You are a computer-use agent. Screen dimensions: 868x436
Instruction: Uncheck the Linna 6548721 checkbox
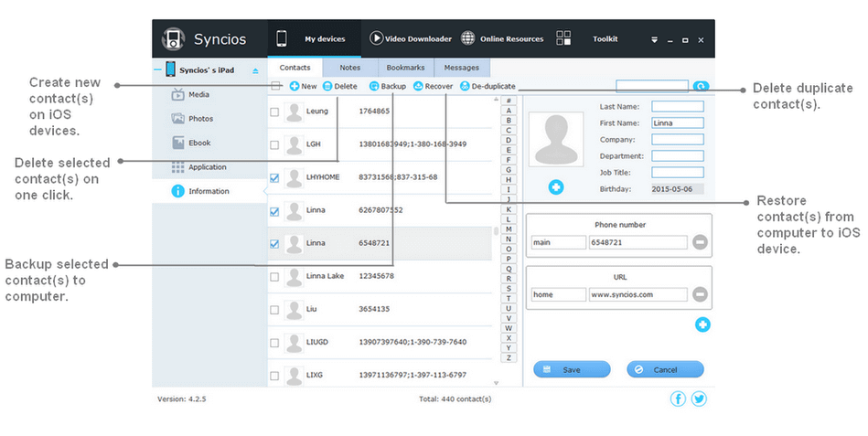(x=274, y=244)
